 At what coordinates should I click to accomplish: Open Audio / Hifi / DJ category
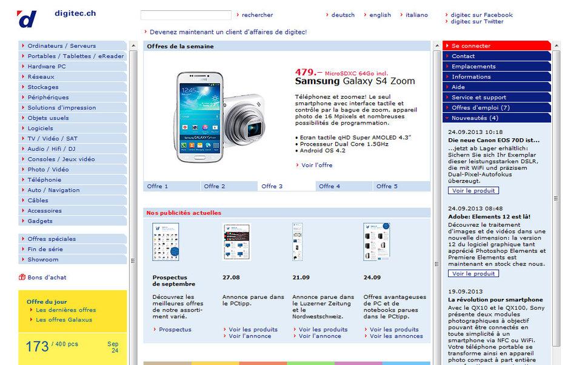[72, 149]
